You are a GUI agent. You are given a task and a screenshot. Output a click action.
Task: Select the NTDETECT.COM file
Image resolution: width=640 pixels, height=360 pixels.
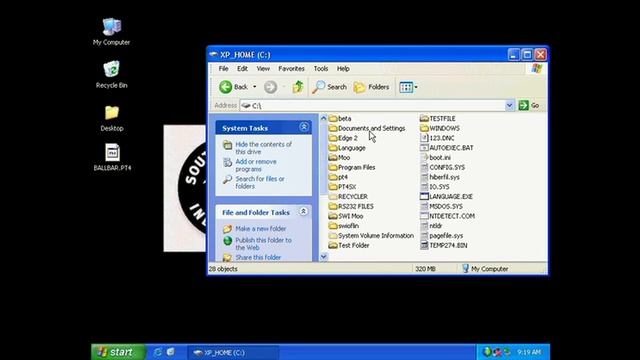point(447,216)
